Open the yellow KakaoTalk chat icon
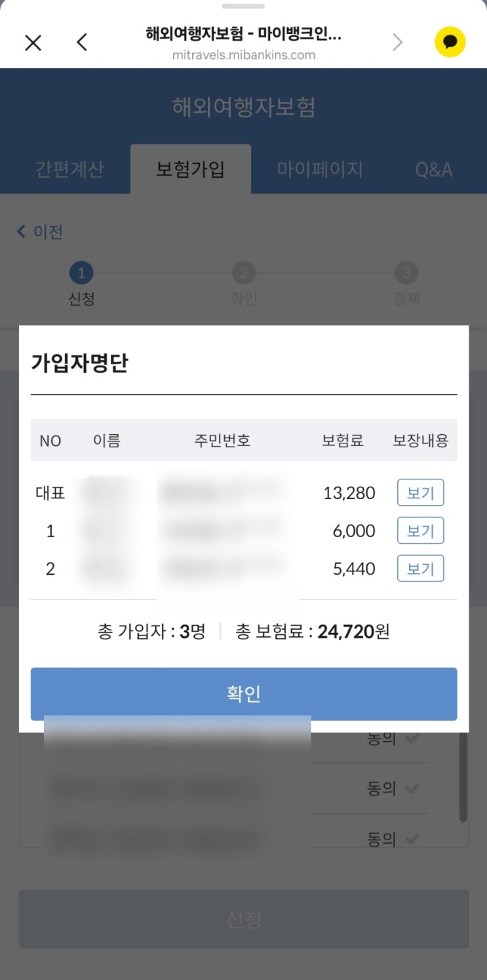Image resolution: width=487 pixels, height=980 pixels. click(450, 43)
